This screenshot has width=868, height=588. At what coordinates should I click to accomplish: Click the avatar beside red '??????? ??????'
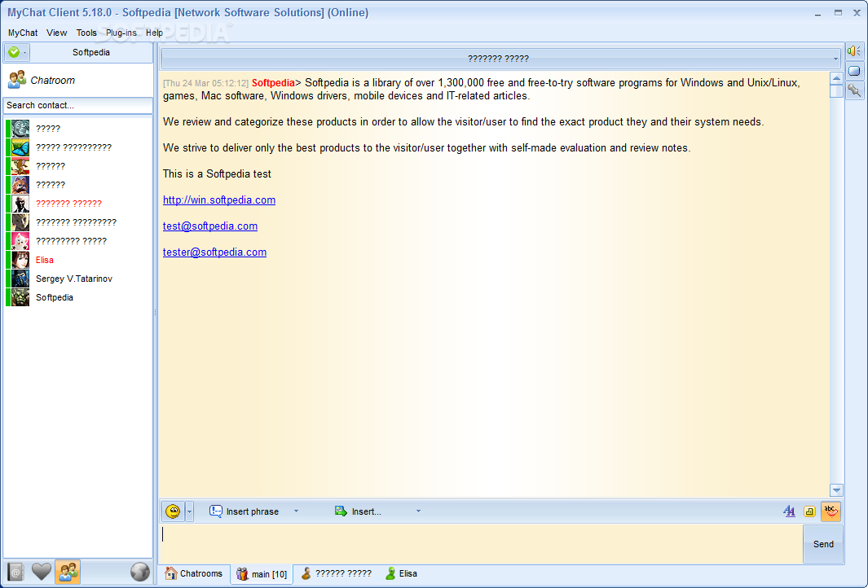pyautogui.click(x=20, y=204)
